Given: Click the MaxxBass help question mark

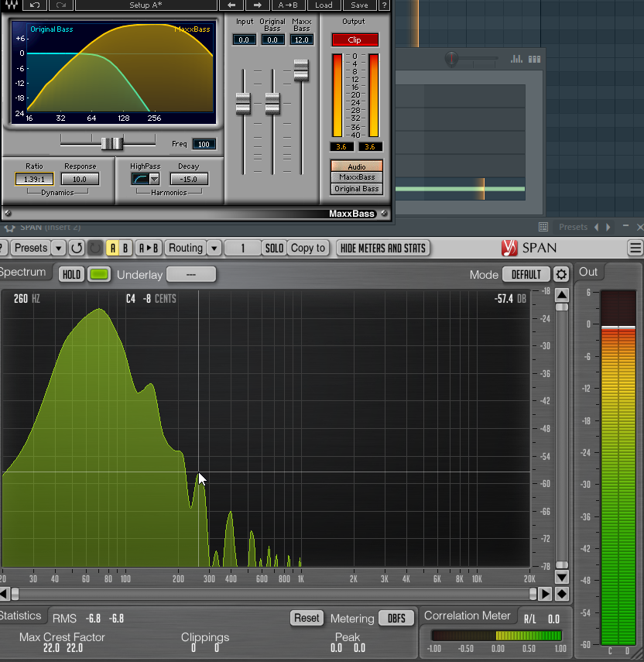Looking at the screenshot, I should point(384,5).
